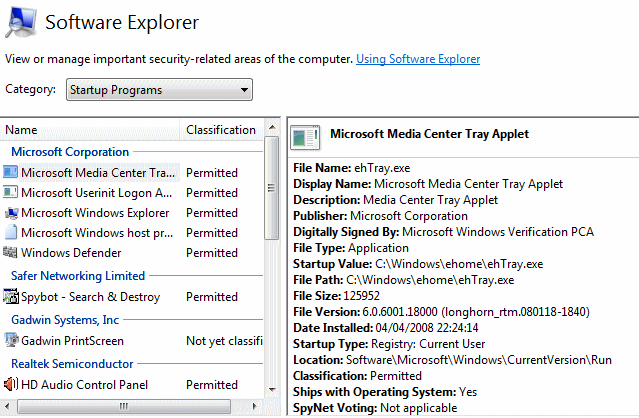The width and height of the screenshot is (639, 418).
Task: Click the Windows Defender entry icon
Action: (11, 253)
